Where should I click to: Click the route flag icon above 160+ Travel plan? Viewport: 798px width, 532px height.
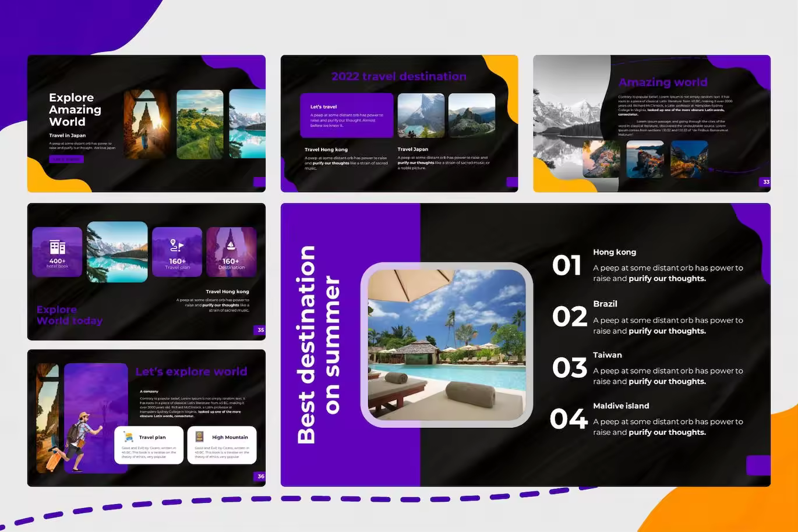click(x=177, y=246)
